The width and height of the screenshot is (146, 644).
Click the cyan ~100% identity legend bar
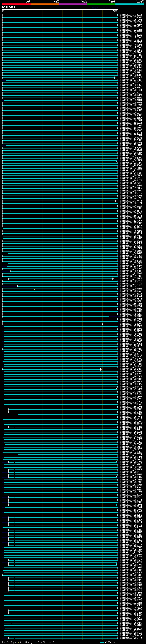tap(130, 4)
